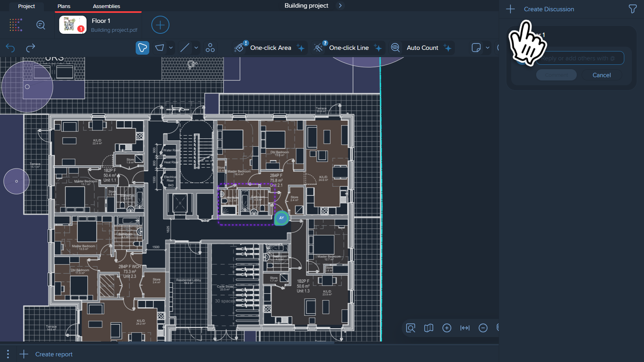Click the Building project title
The width and height of the screenshot is (644, 362).
(x=306, y=6)
